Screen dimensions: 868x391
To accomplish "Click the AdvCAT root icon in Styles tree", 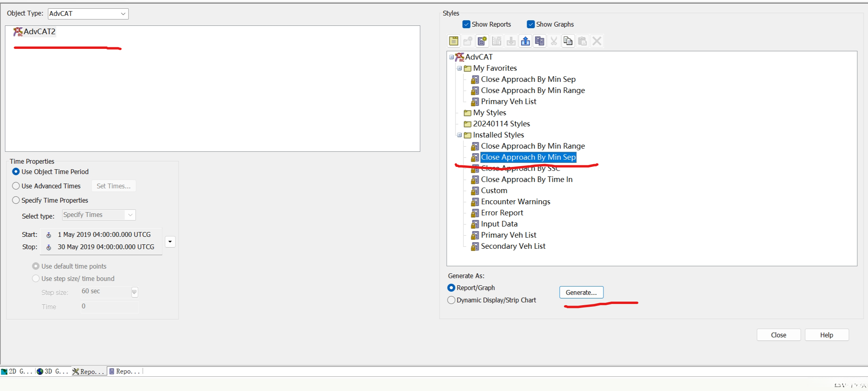I will tap(459, 57).
